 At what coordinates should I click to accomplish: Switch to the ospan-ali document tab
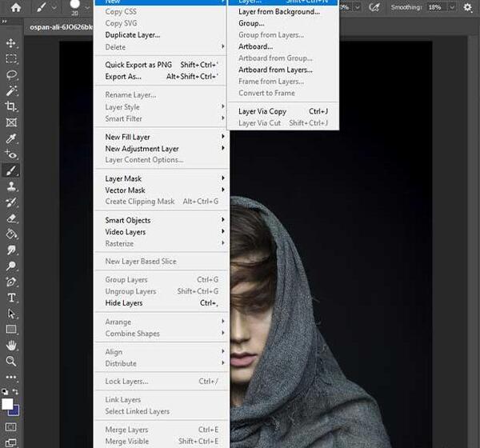(60, 27)
